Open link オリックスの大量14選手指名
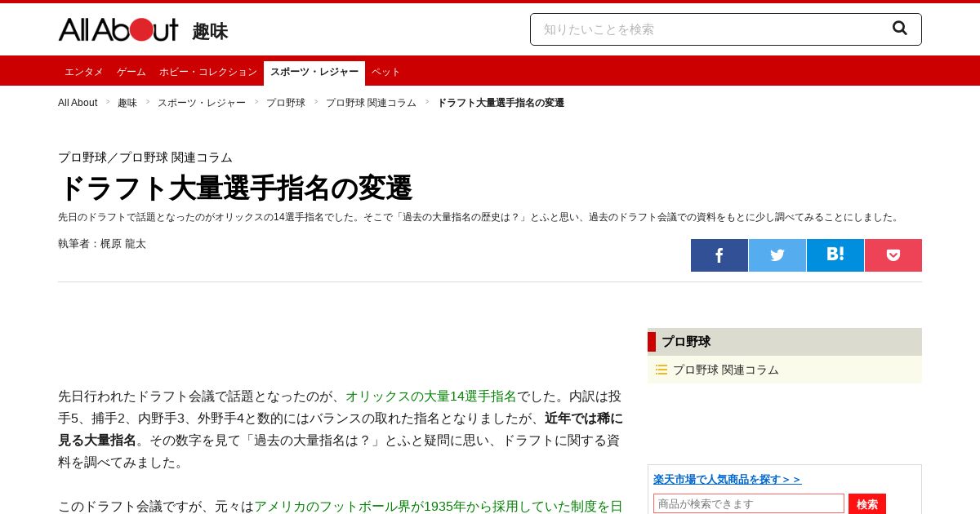The width and height of the screenshot is (980, 514). point(431,397)
